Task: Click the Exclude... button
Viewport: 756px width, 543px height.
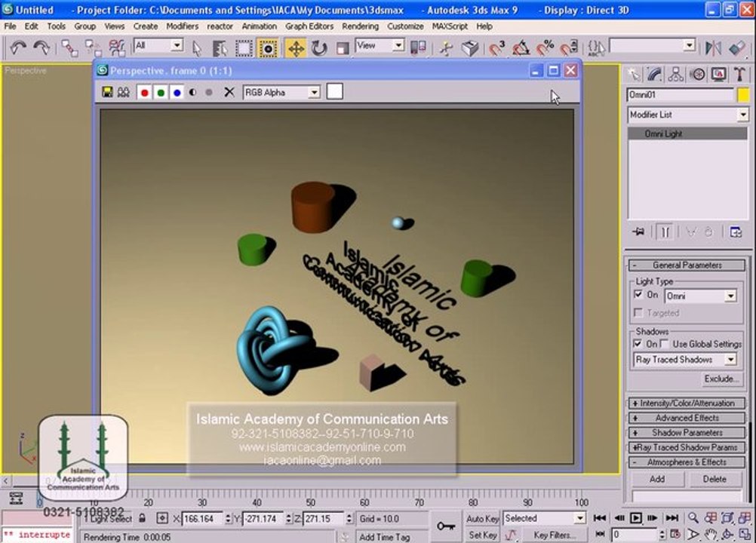Action: point(721,379)
